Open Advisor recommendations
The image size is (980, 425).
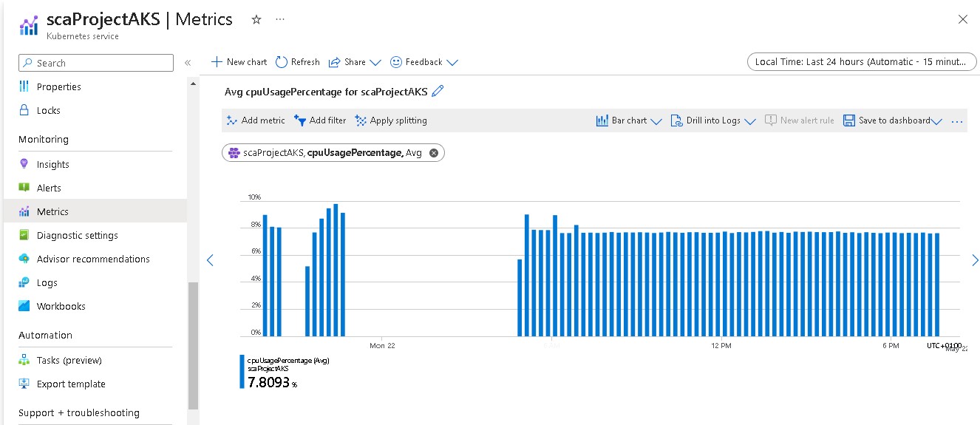[93, 259]
